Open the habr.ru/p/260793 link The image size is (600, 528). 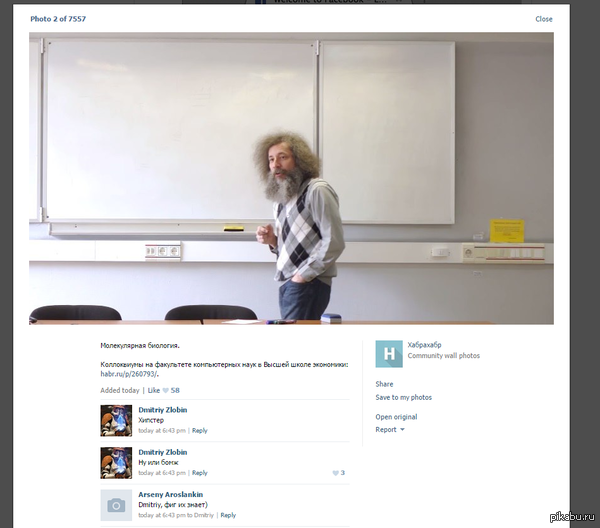[x=129, y=374]
